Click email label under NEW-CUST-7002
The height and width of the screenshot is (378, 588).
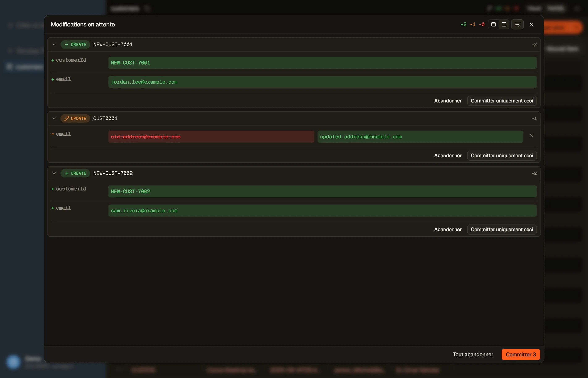(x=63, y=208)
